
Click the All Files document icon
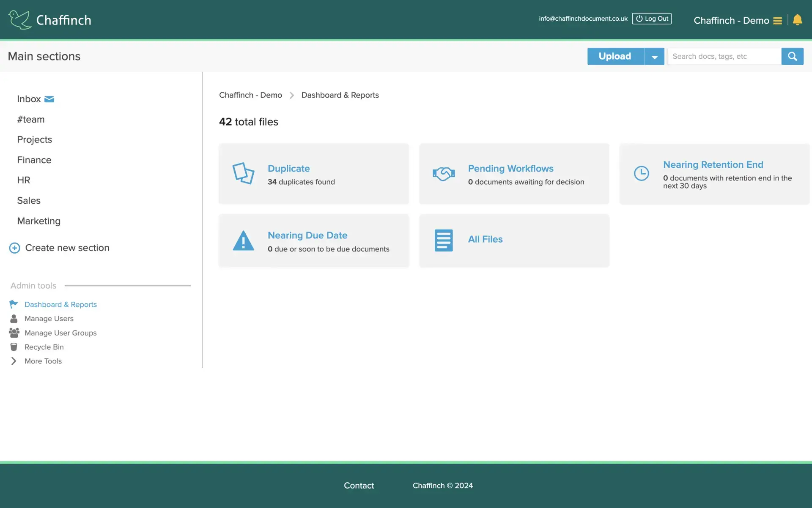tap(443, 240)
